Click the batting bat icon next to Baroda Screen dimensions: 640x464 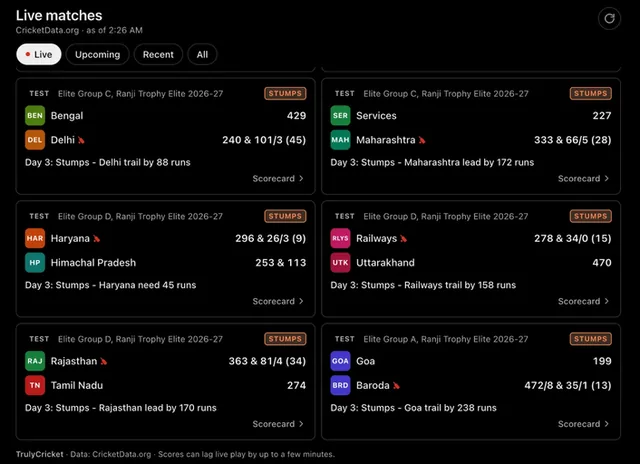pos(396,386)
